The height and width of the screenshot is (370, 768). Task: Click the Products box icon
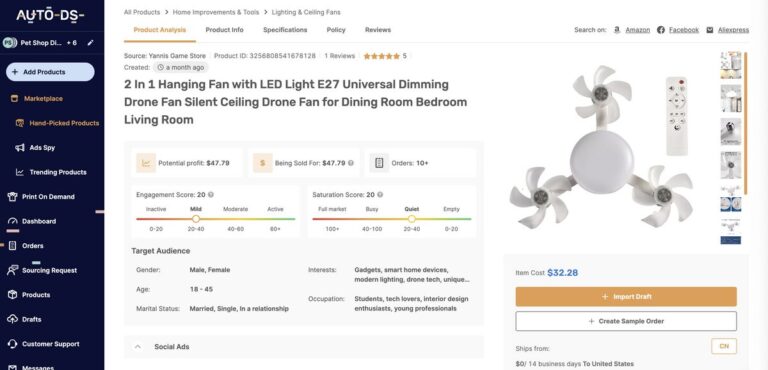tap(13, 295)
